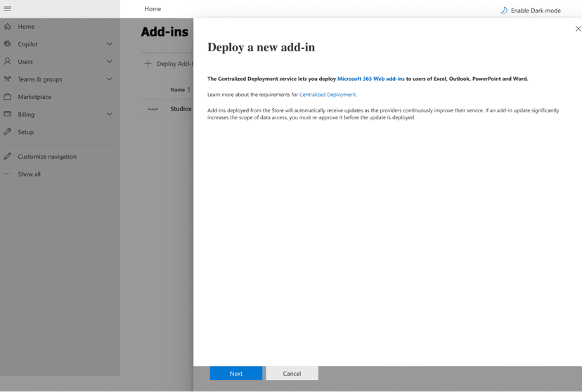
Task: Expand the Copilot menu chevron
Action: click(110, 44)
